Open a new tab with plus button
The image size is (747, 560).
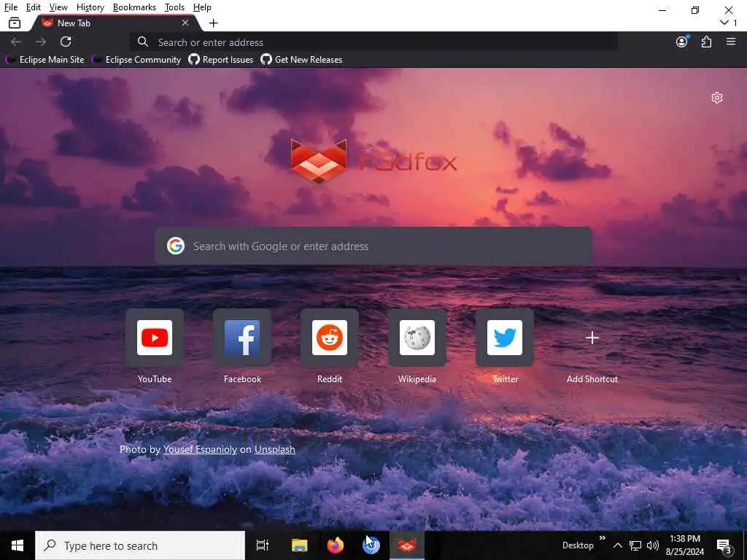pos(214,23)
